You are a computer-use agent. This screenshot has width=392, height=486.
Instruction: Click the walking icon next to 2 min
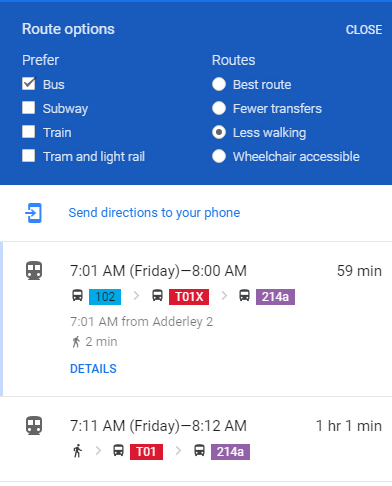(x=76, y=342)
